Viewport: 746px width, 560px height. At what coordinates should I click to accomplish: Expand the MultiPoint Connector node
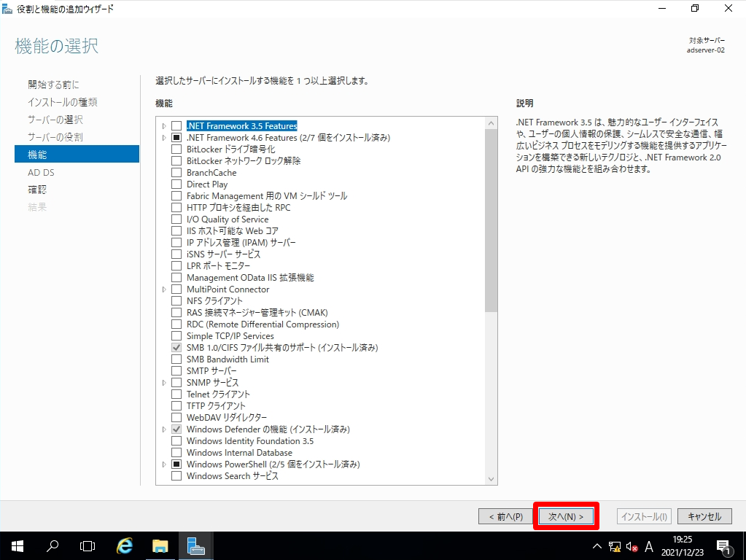pos(164,289)
